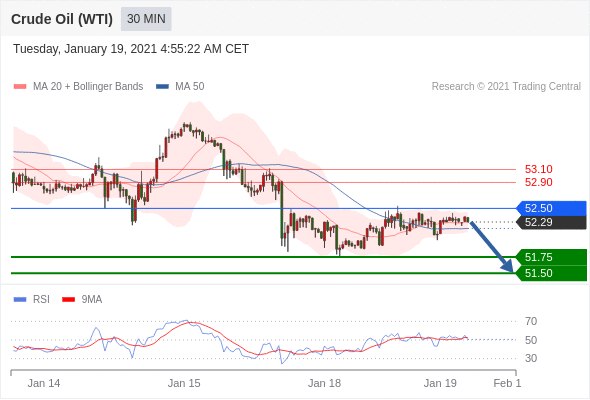Click the Jan 15 date axis label
The width and height of the screenshot is (590, 400).
[x=184, y=383]
